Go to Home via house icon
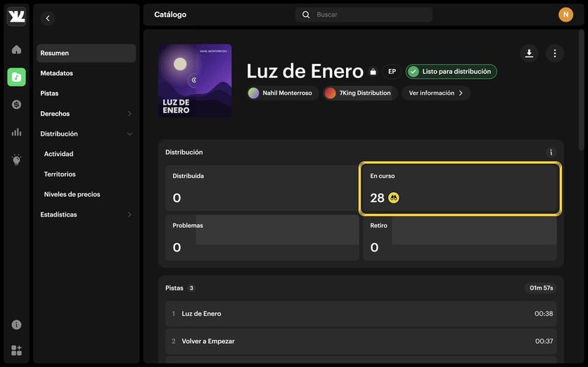 [x=16, y=49]
